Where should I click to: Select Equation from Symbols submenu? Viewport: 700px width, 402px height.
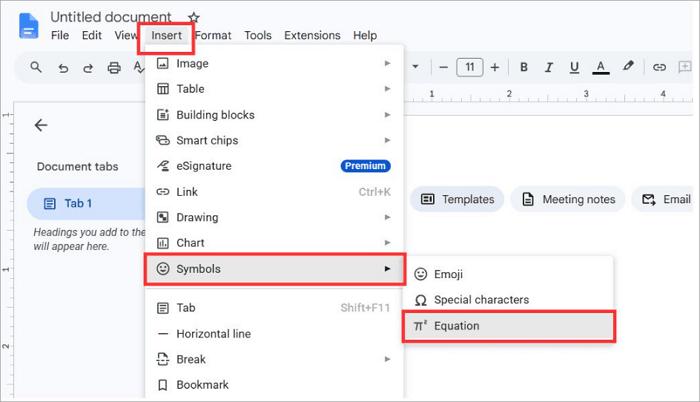tap(509, 326)
